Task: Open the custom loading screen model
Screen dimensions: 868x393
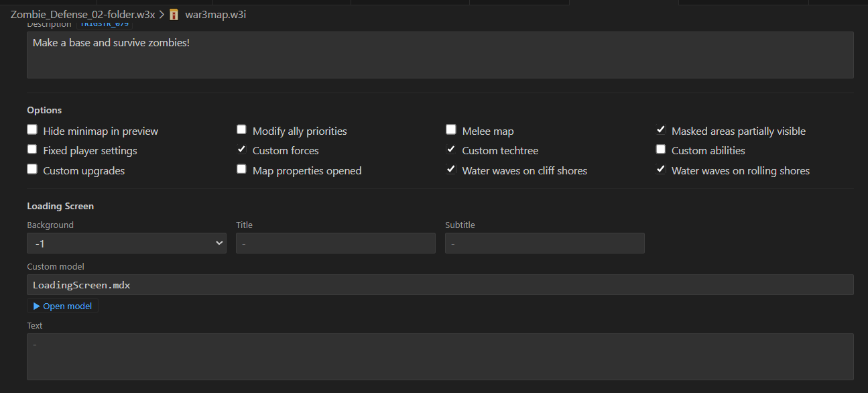Action: pyautogui.click(x=63, y=306)
